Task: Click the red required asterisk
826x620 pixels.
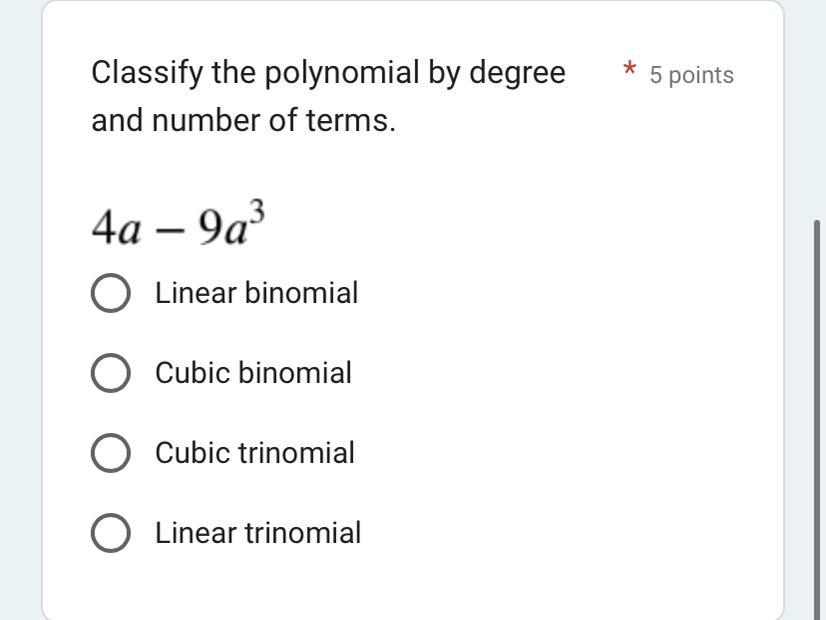Action: (629, 71)
